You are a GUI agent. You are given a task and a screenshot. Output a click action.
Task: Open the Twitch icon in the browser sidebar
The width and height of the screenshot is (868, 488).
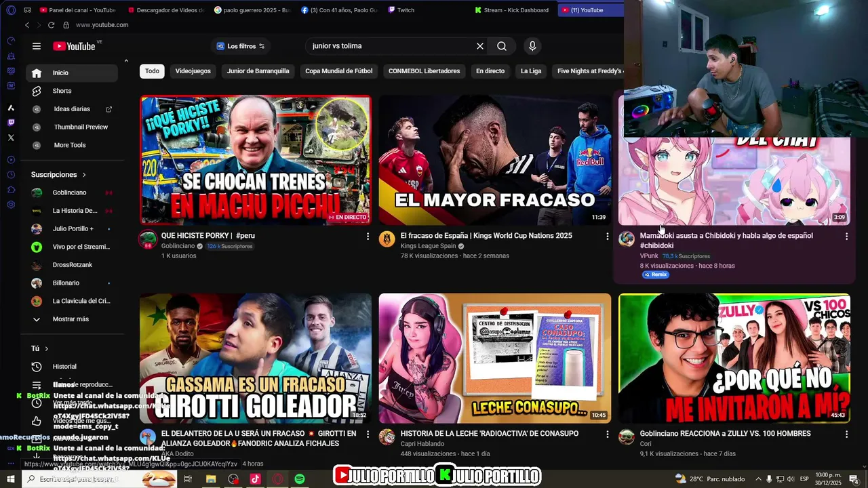11,123
